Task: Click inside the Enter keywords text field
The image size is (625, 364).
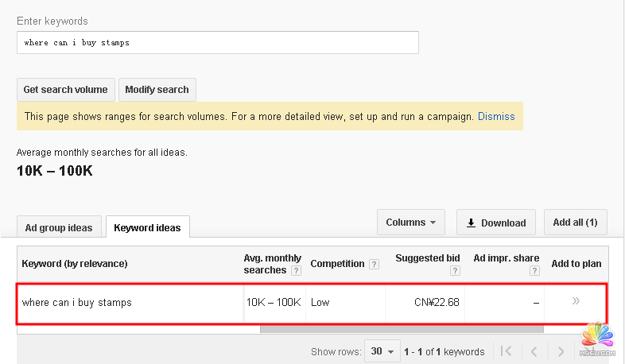Action: (x=217, y=43)
